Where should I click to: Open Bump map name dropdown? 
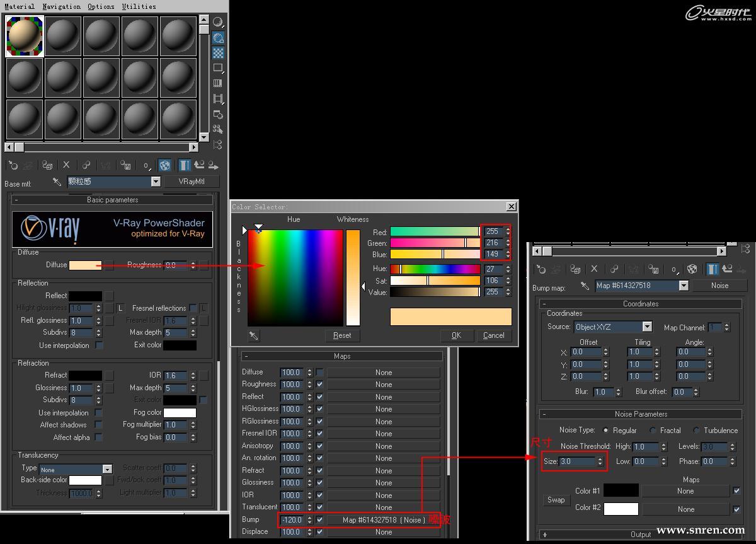coord(684,286)
